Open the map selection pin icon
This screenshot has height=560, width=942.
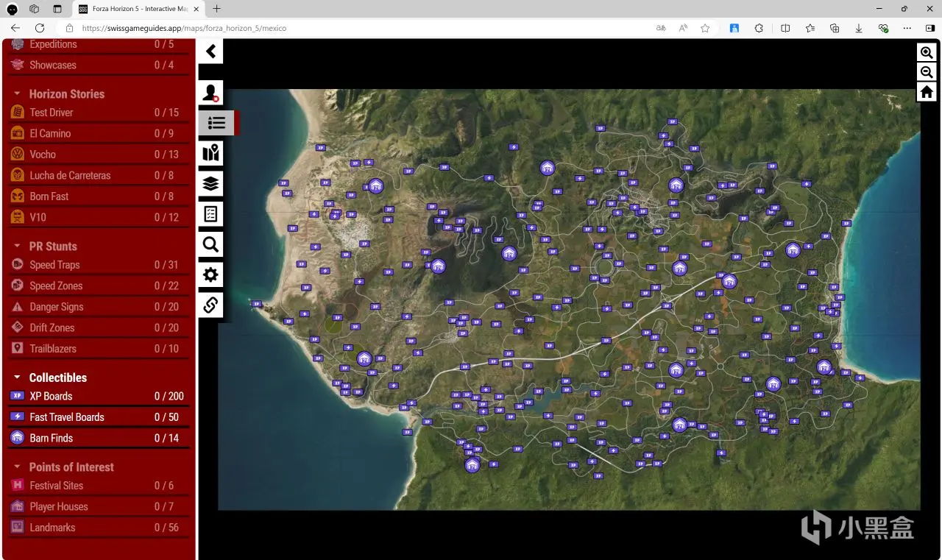click(210, 153)
